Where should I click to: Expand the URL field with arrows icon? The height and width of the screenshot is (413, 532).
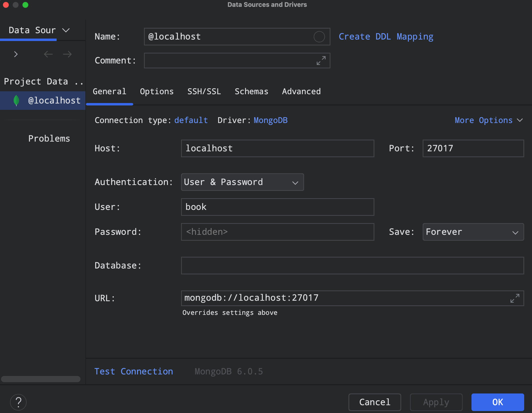pos(515,298)
